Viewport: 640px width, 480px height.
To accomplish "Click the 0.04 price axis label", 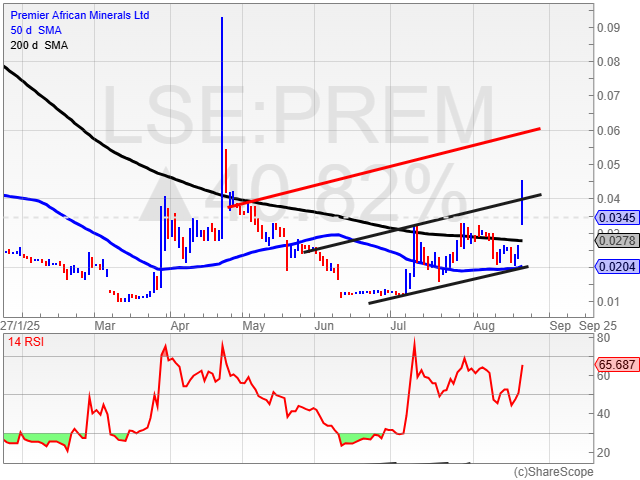I will (608, 199).
